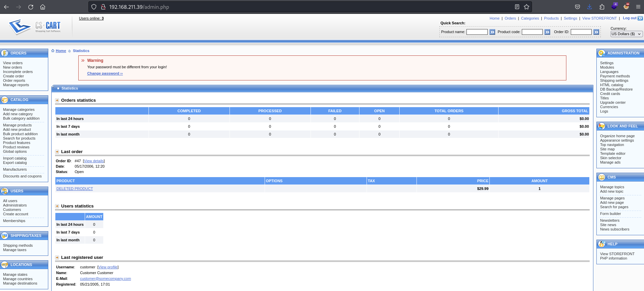The width and height of the screenshot is (644, 291).
Task: Open the Currency dropdown
Action: click(x=626, y=34)
